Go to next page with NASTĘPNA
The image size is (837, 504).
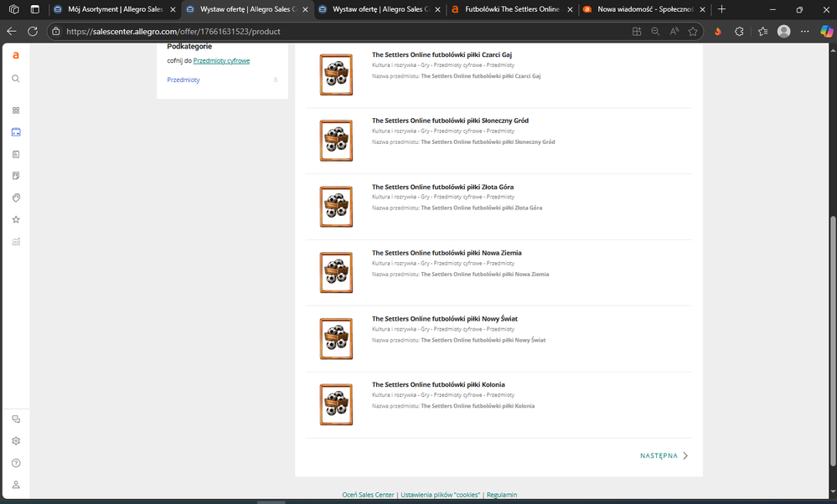point(664,455)
